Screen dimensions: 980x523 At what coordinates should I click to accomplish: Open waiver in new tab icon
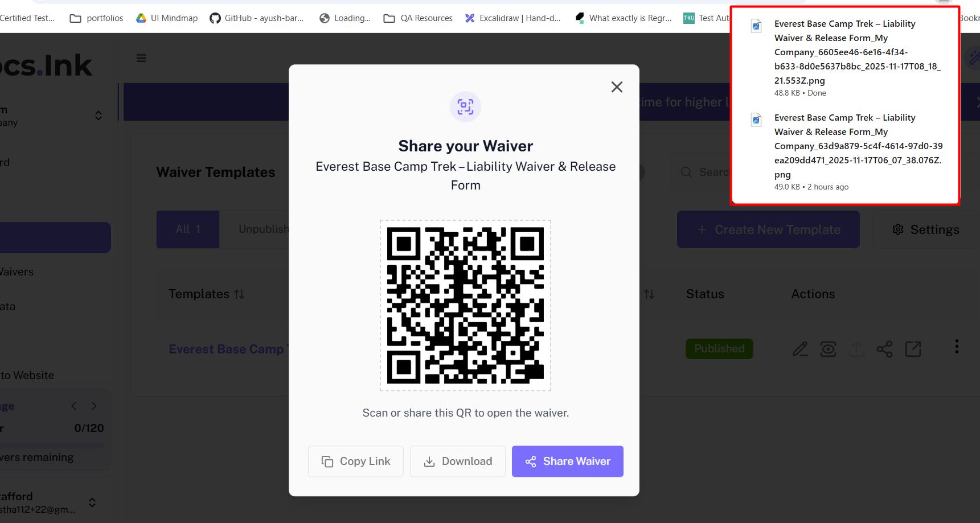(x=913, y=349)
